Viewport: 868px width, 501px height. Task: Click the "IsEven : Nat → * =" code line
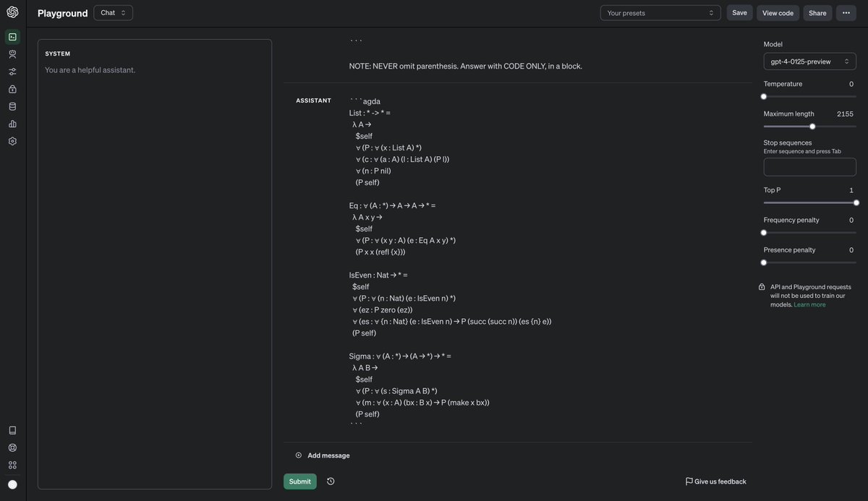[378, 275]
